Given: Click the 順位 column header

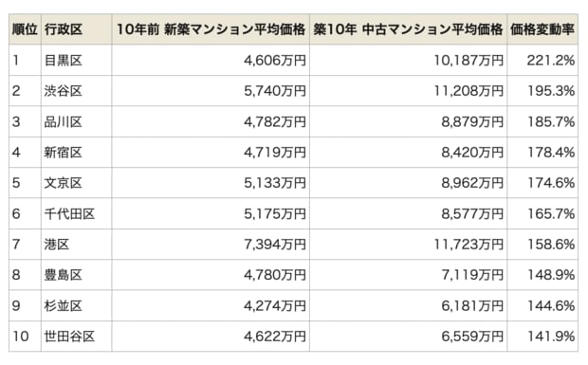Looking at the screenshot, I should click(25, 29).
